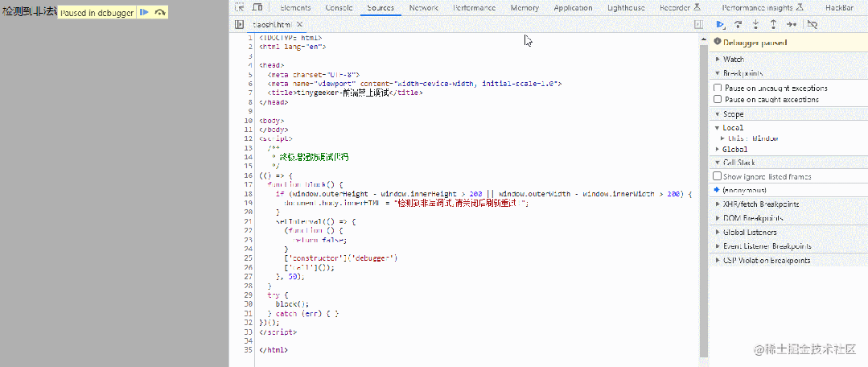Open the Elements tab
This screenshot has height=367, width=868.
point(295,8)
